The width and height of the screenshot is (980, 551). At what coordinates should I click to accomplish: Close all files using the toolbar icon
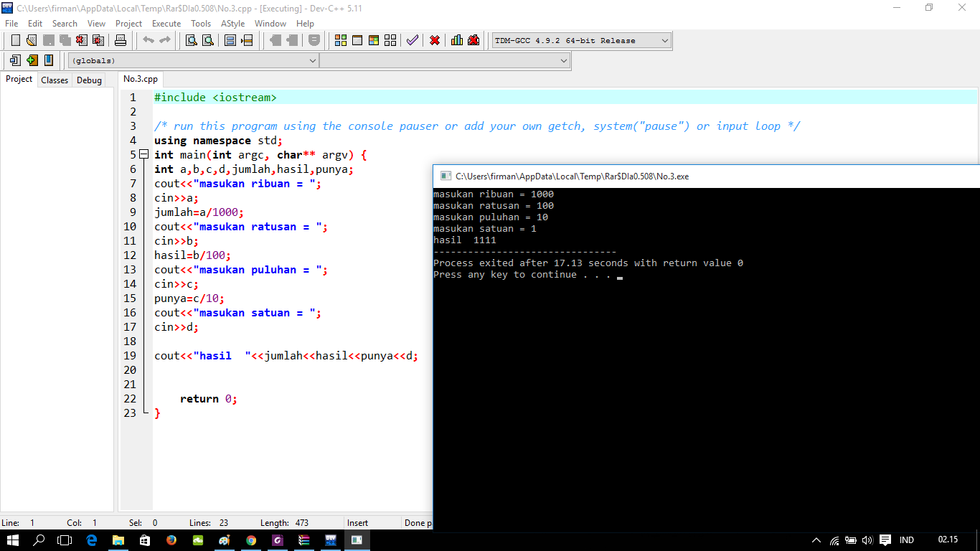98,40
